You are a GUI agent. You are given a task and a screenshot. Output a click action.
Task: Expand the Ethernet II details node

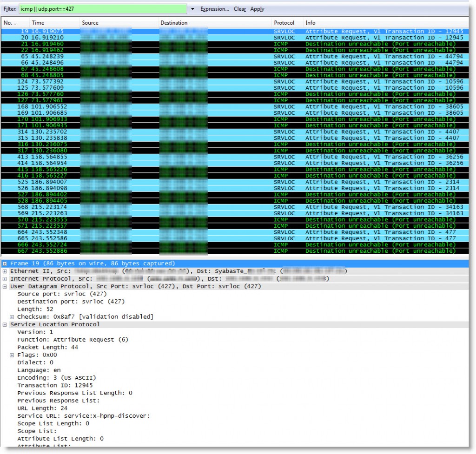pos(5,271)
